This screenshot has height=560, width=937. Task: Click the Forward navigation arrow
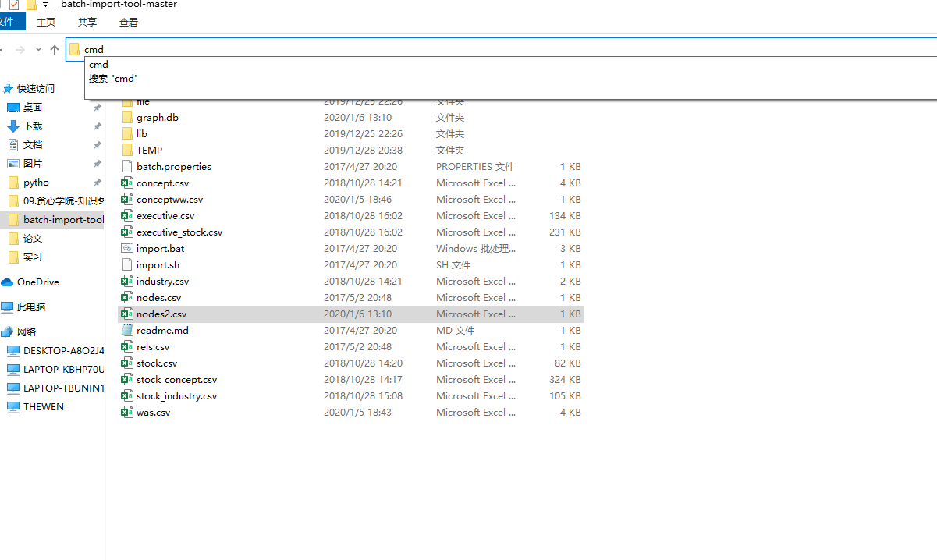[21, 49]
